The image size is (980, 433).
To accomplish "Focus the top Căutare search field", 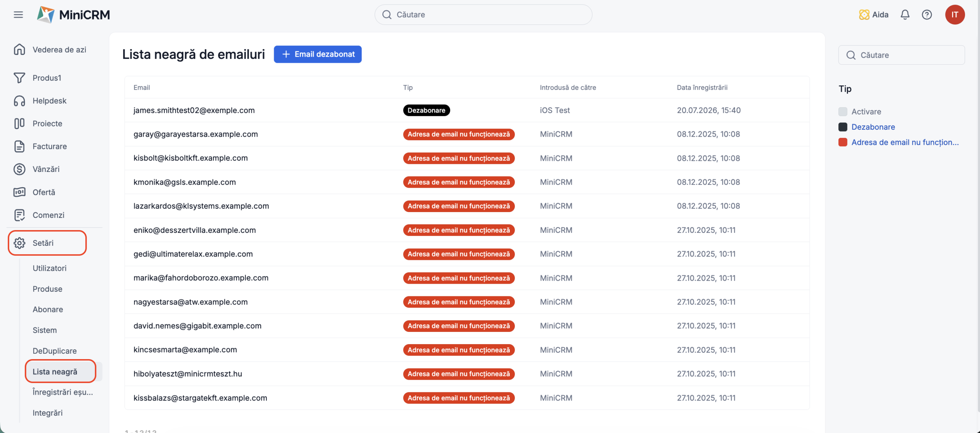I will coord(483,15).
